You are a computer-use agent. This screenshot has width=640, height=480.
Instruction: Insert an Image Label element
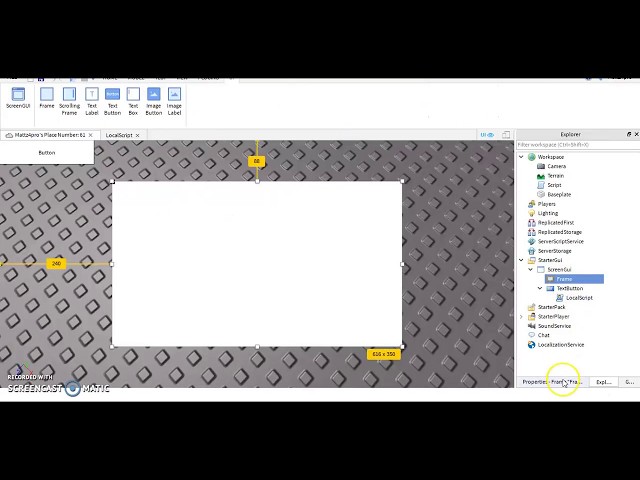[174, 101]
